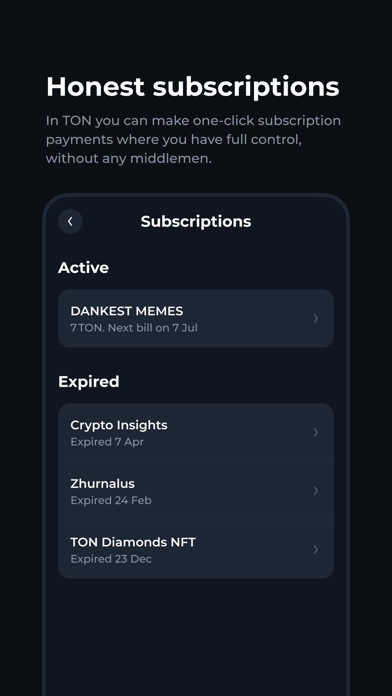The image size is (392, 696).
Task: Open the Crypto Insights subscription title
Action: click(119, 425)
